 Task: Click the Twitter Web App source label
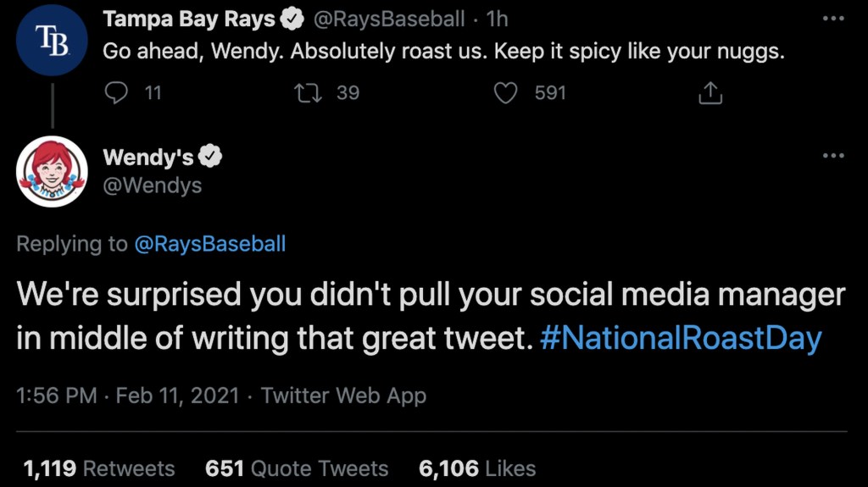pos(343,396)
